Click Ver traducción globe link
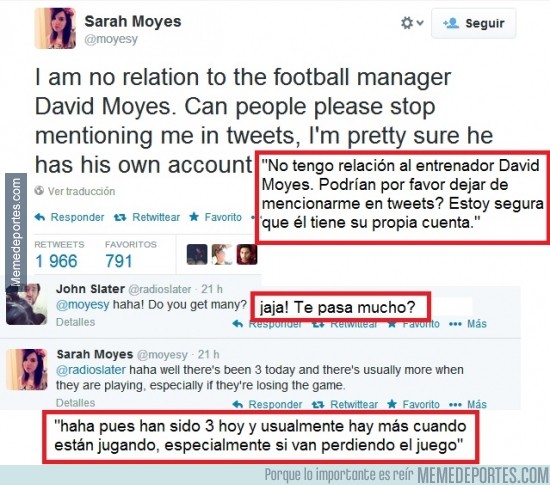 coord(75,191)
